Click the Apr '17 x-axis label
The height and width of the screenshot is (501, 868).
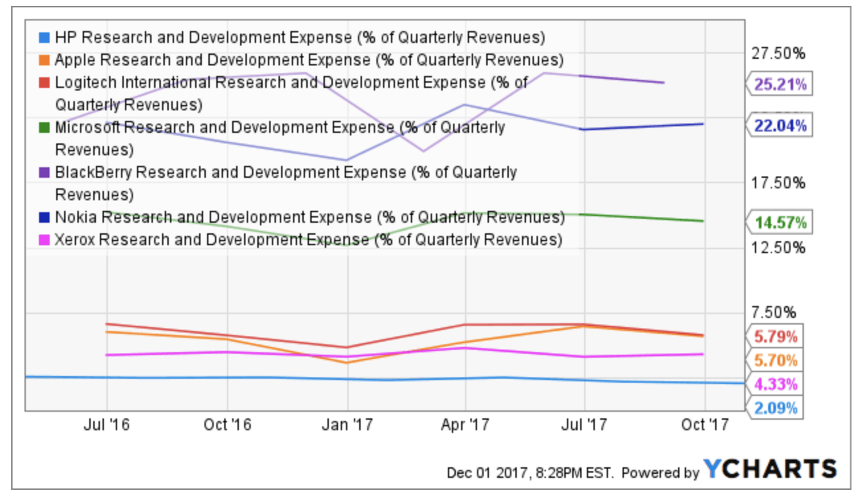coord(465,425)
